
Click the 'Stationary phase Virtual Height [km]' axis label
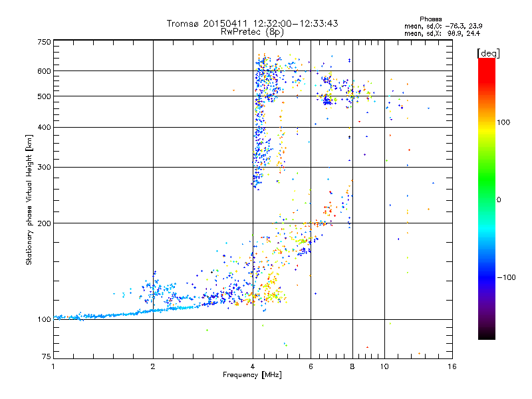(x=29, y=199)
